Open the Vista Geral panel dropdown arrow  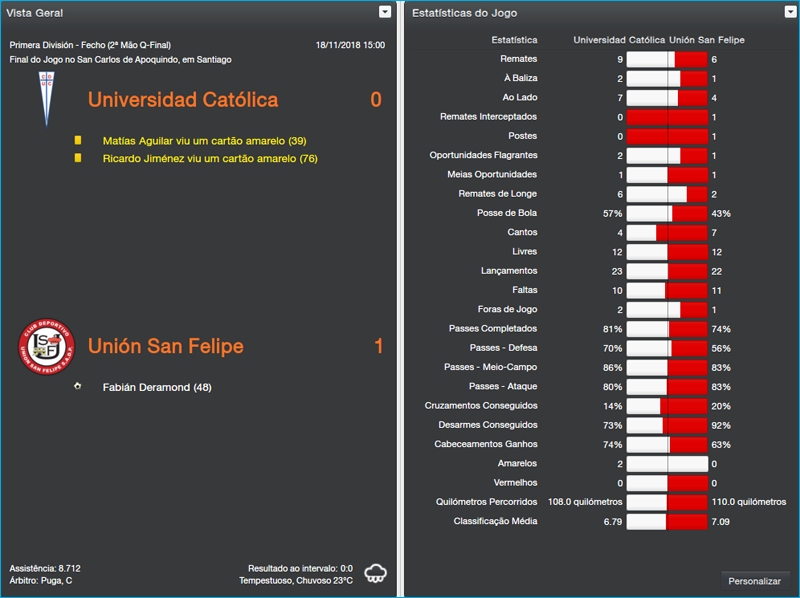pos(383,12)
